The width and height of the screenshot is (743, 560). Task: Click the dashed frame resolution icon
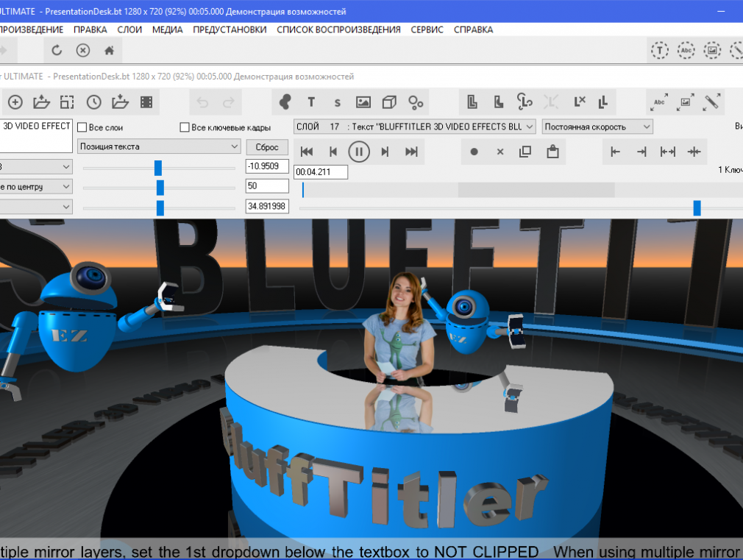point(67,102)
